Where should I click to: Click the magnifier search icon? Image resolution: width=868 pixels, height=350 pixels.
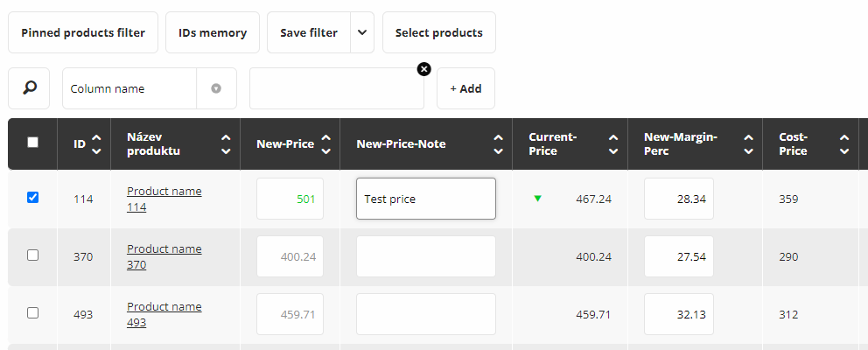point(29,88)
